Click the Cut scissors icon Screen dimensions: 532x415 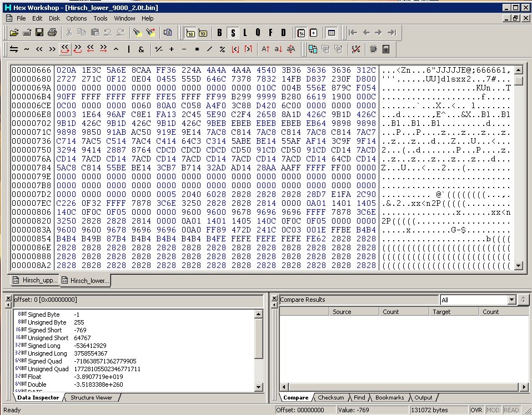(69, 33)
